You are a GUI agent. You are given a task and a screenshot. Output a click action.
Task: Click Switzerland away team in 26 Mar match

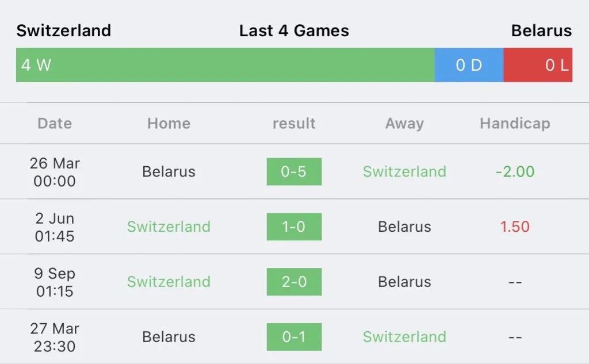(404, 171)
